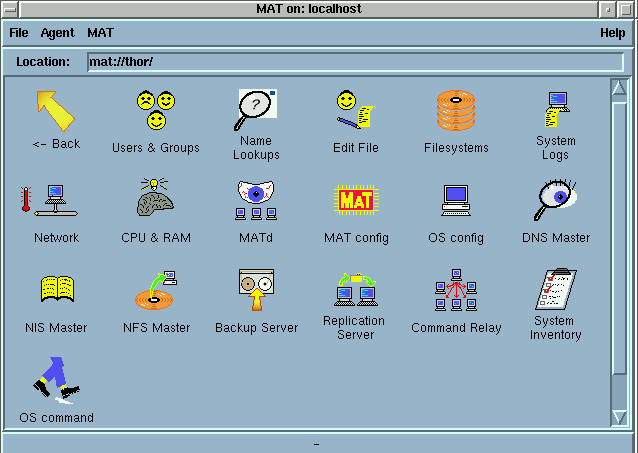Launch the Edit File tool
The image size is (638, 453).
[356, 110]
